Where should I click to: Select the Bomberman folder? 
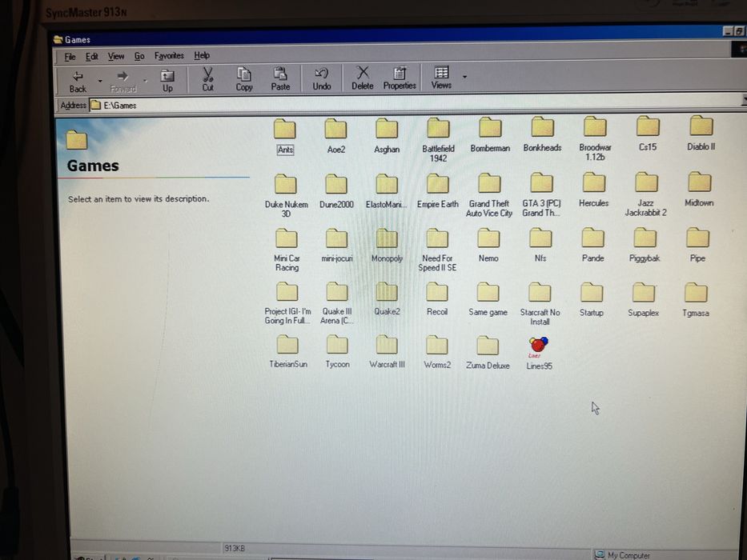490,135
